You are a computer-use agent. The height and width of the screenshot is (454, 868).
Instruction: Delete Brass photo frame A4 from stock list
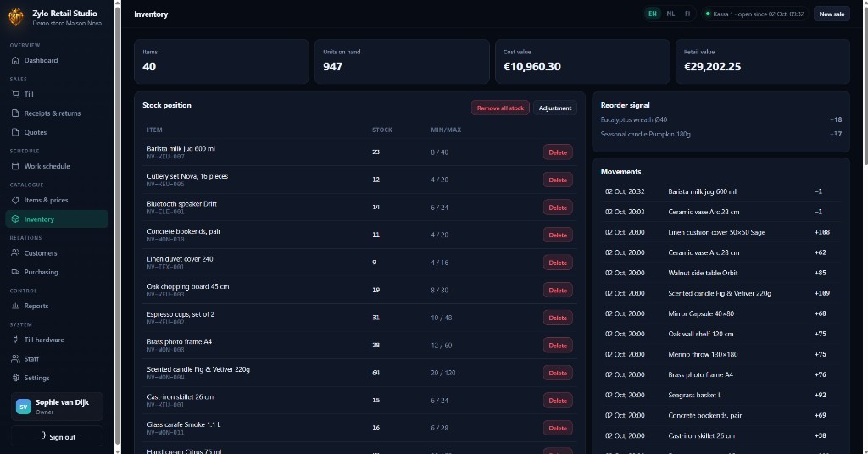coord(558,346)
